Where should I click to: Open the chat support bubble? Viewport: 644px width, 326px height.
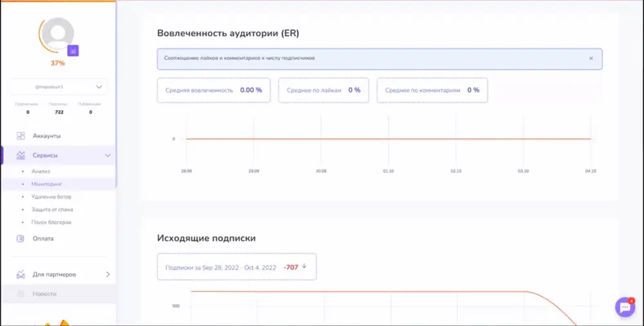(x=625, y=307)
